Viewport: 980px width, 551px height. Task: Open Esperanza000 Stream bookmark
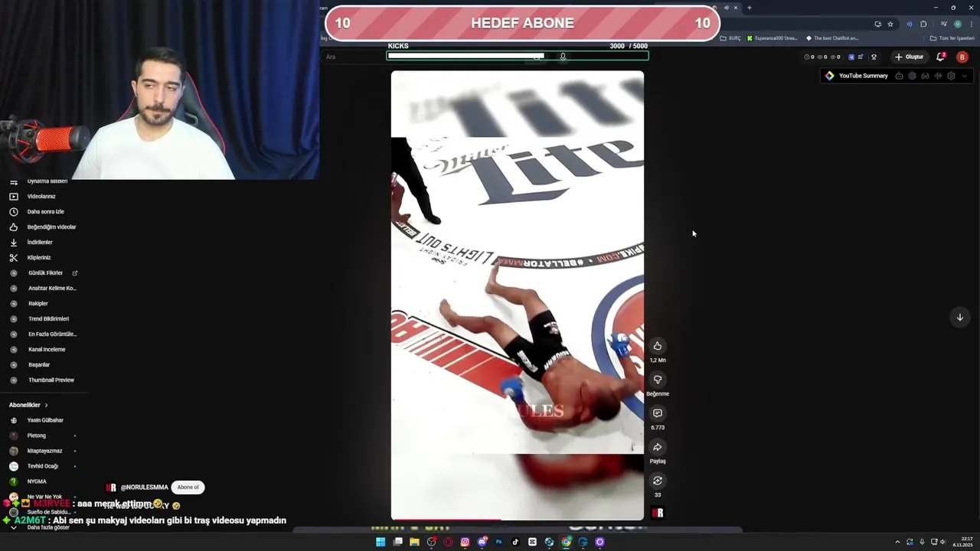pos(773,38)
